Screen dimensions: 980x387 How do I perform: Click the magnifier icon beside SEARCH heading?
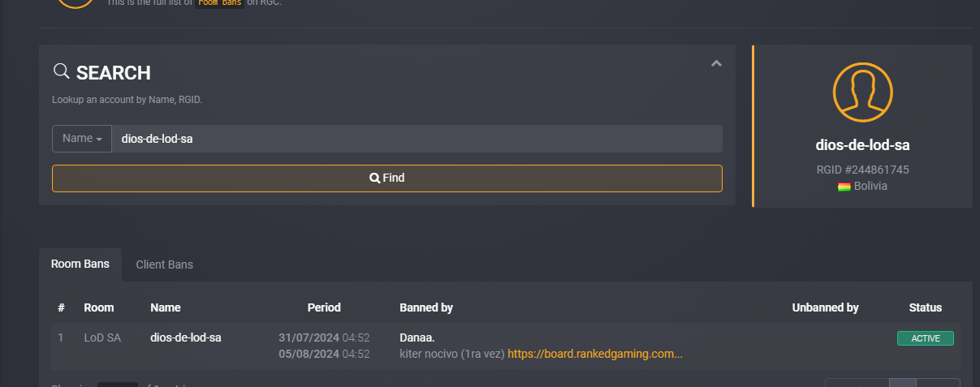point(61,71)
